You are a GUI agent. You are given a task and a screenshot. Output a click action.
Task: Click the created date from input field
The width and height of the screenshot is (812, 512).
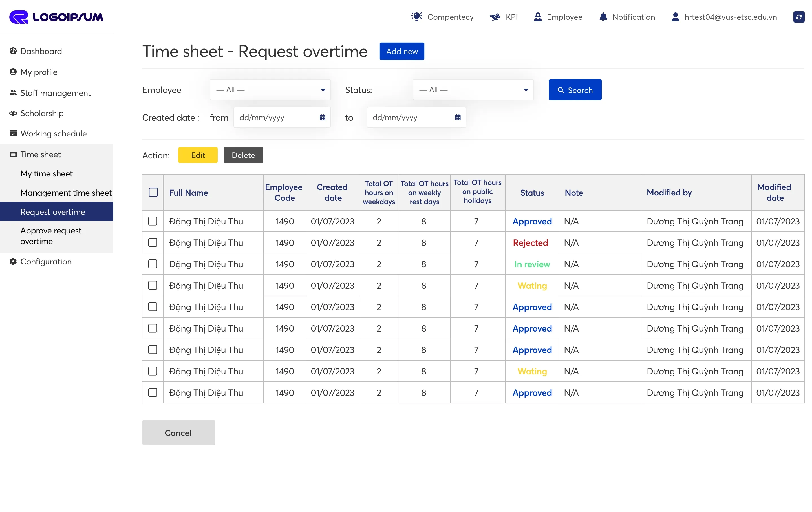point(275,117)
